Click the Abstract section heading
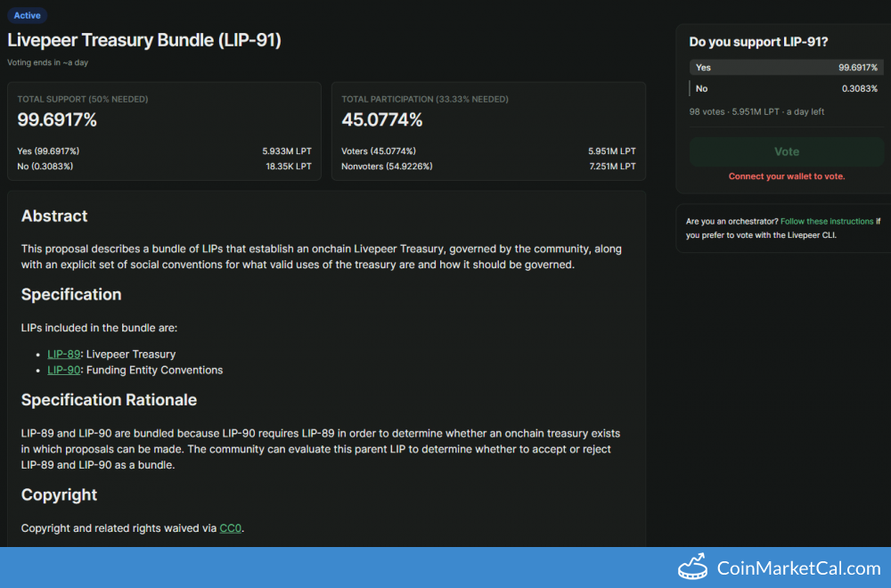Viewport: 891px width, 588px height. (x=54, y=216)
